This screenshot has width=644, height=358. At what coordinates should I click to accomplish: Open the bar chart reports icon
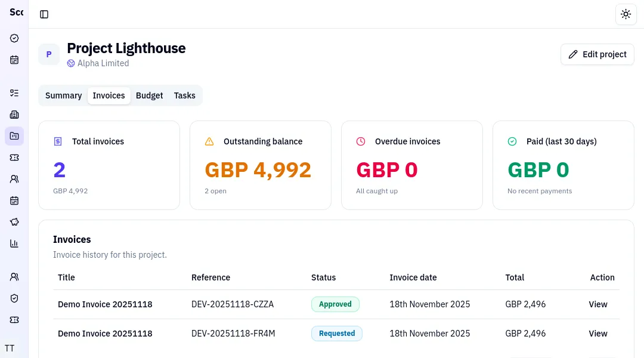(14, 243)
